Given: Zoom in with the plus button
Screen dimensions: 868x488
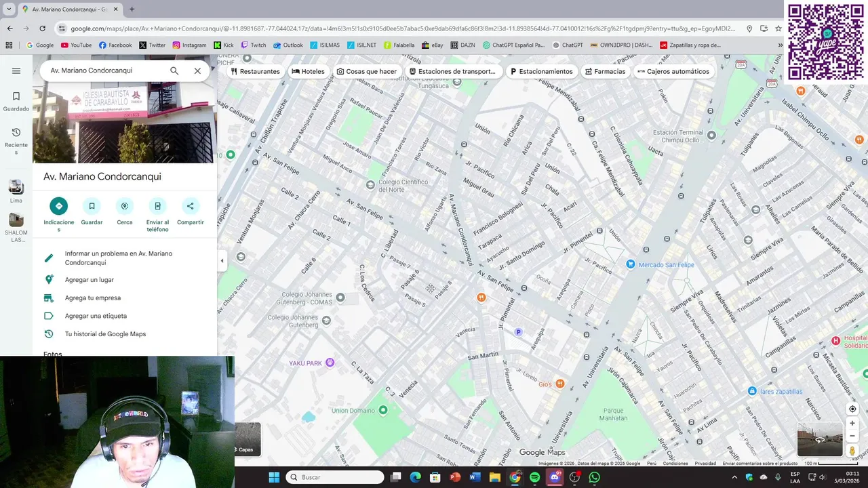Looking at the screenshot, I should coord(852,424).
